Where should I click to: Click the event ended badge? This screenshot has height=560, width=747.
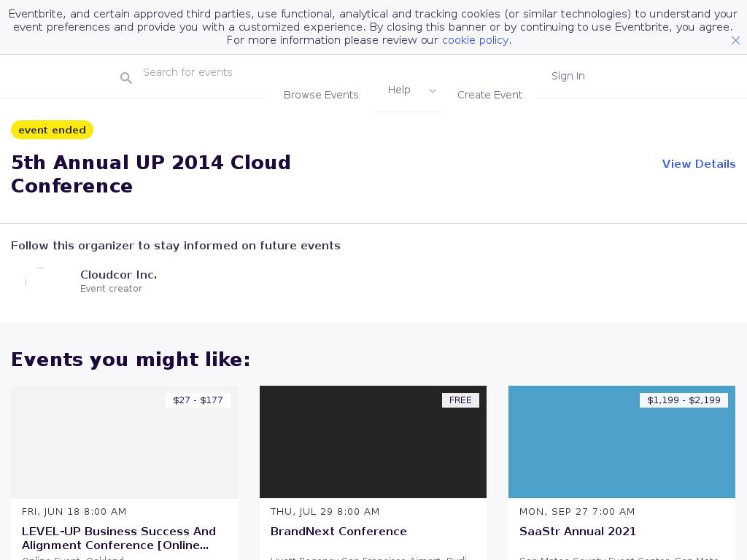click(x=52, y=130)
